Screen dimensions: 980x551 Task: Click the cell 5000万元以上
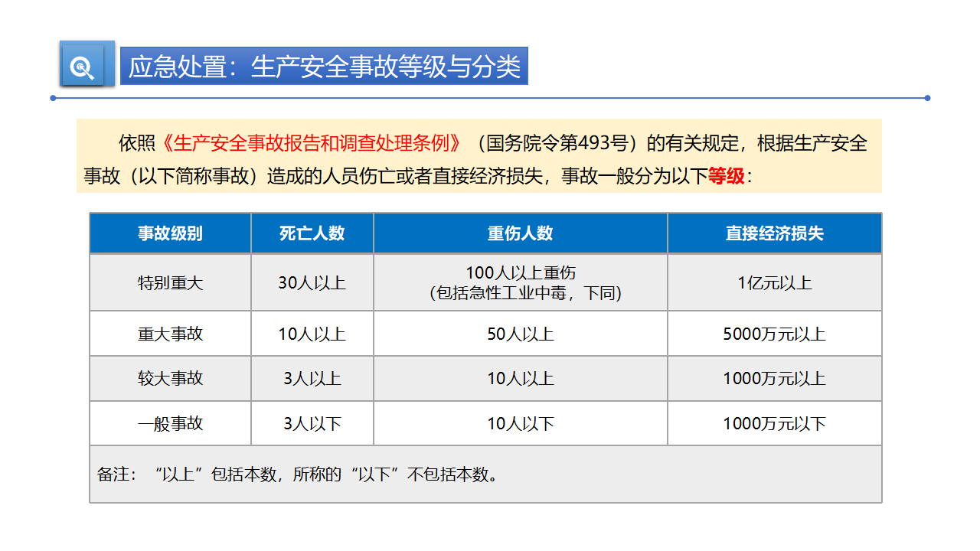pos(775,334)
